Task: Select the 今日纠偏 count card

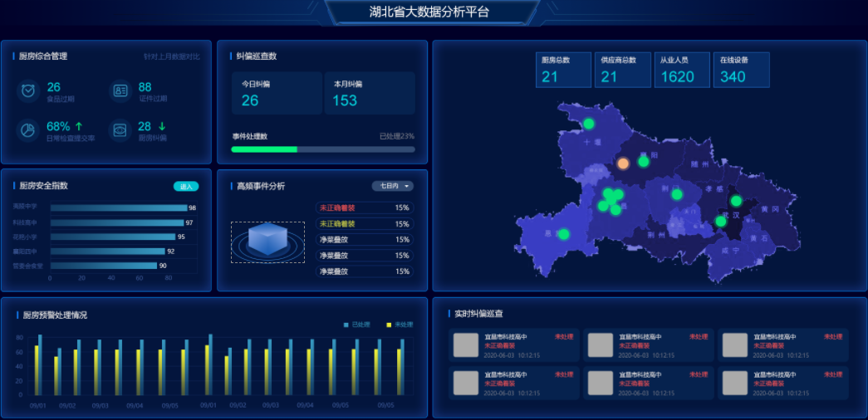Action: coord(277,93)
